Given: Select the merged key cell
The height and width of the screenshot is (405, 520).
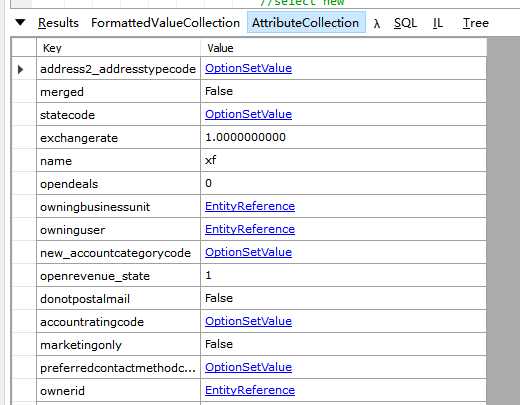Looking at the screenshot, I should [x=118, y=91].
